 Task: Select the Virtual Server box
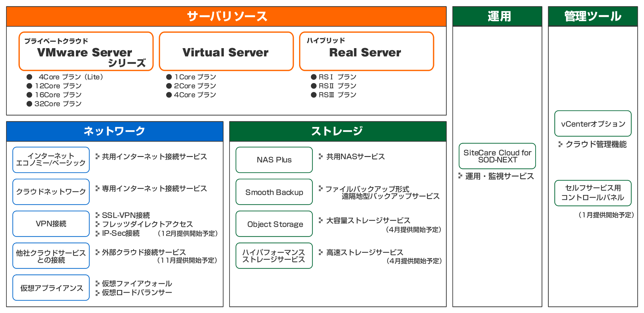pos(226,52)
